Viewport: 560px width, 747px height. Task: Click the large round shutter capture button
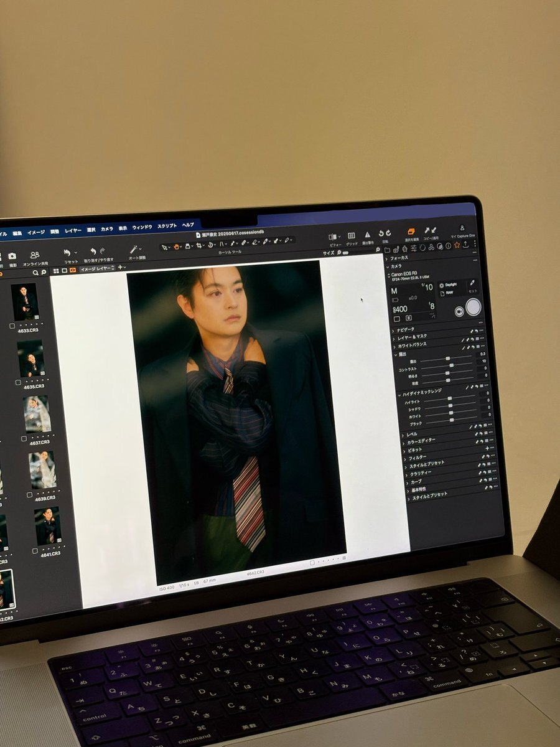click(473, 308)
